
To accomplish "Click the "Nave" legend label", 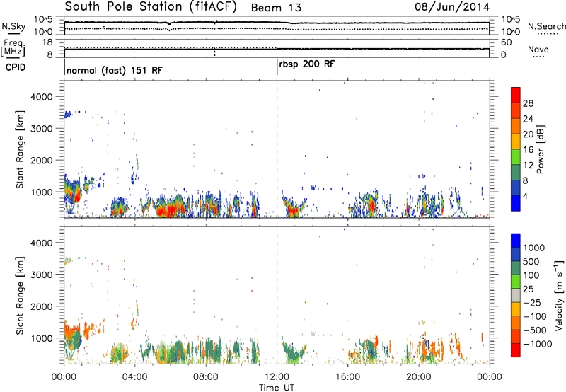I will point(538,49).
